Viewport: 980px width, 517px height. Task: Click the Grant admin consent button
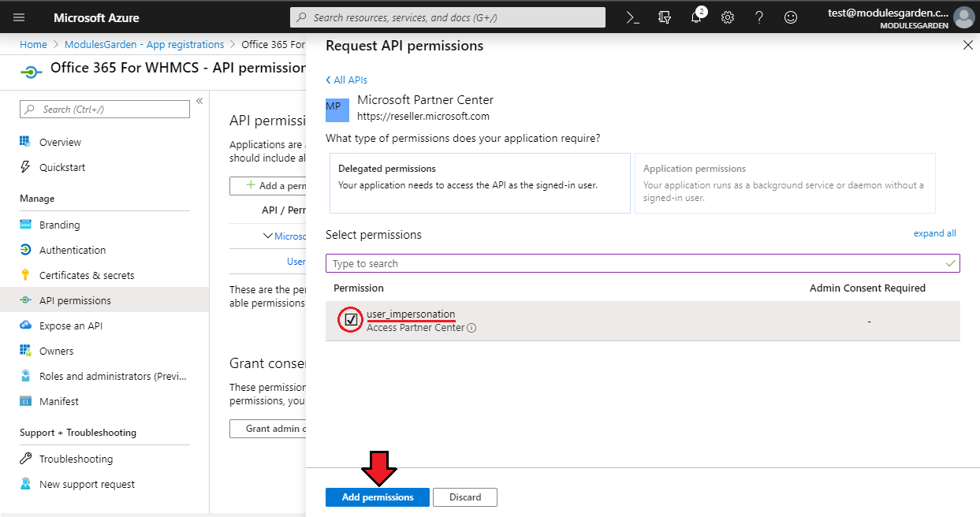pos(268,428)
